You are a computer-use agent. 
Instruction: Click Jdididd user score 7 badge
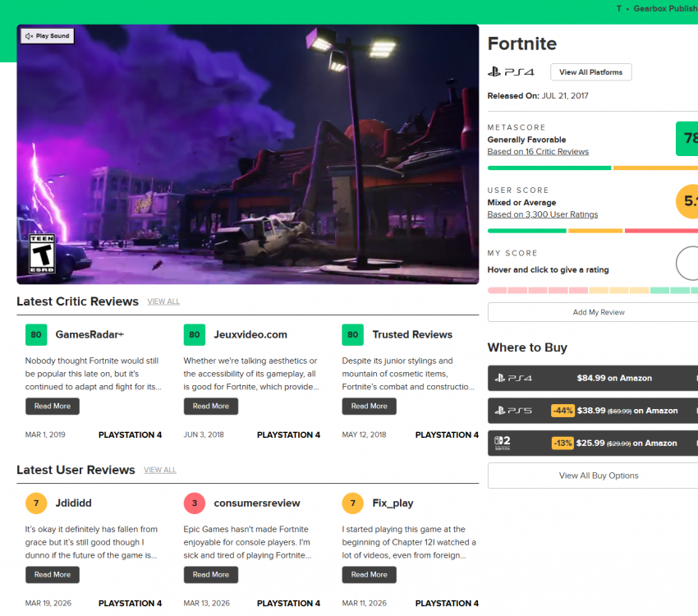36,503
